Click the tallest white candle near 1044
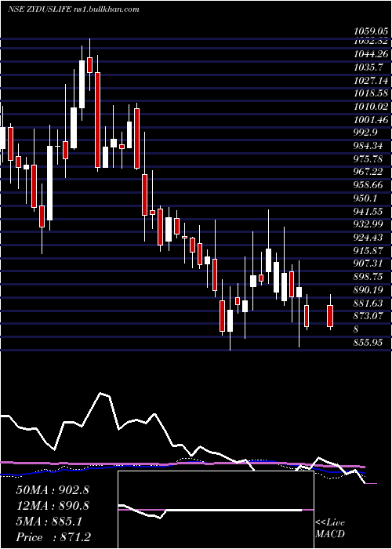 82,85
